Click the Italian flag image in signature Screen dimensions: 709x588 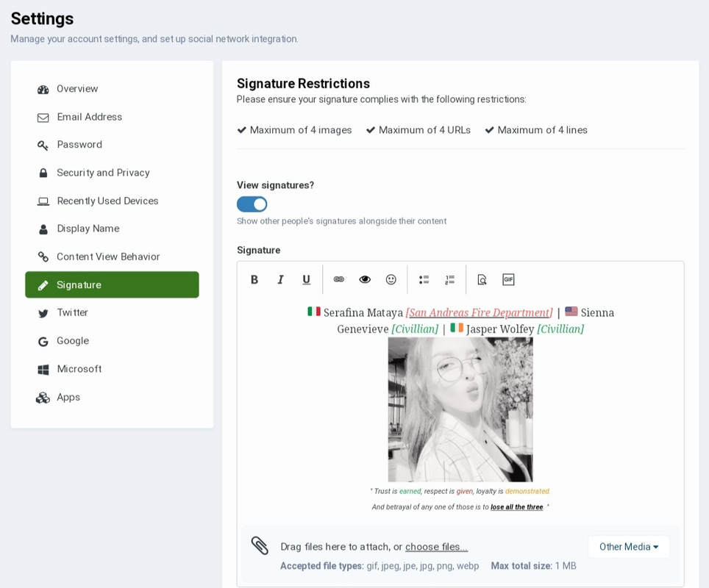pyautogui.click(x=314, y=312)
